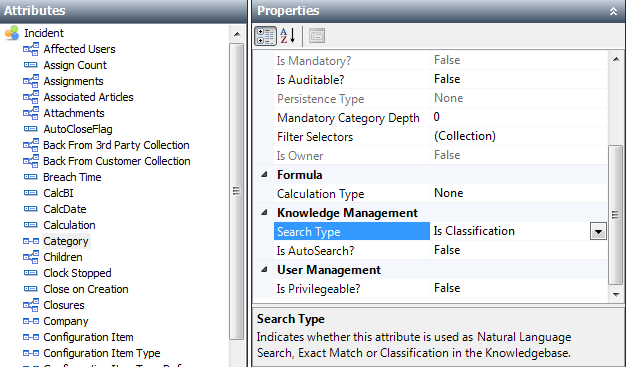Click the CalcBI attribute icon
Viewport: 626px width, 367px height.
point(31,192)
